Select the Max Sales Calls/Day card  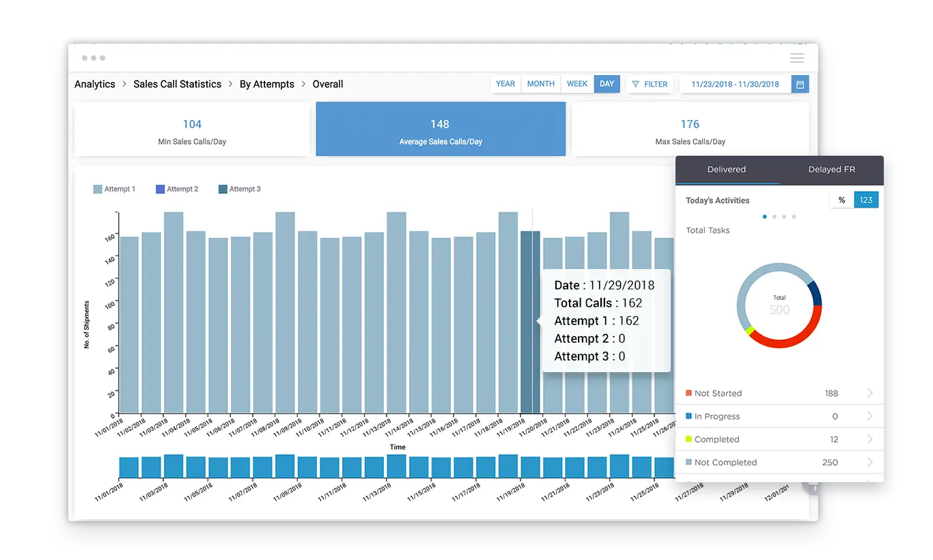click(690, 130)
